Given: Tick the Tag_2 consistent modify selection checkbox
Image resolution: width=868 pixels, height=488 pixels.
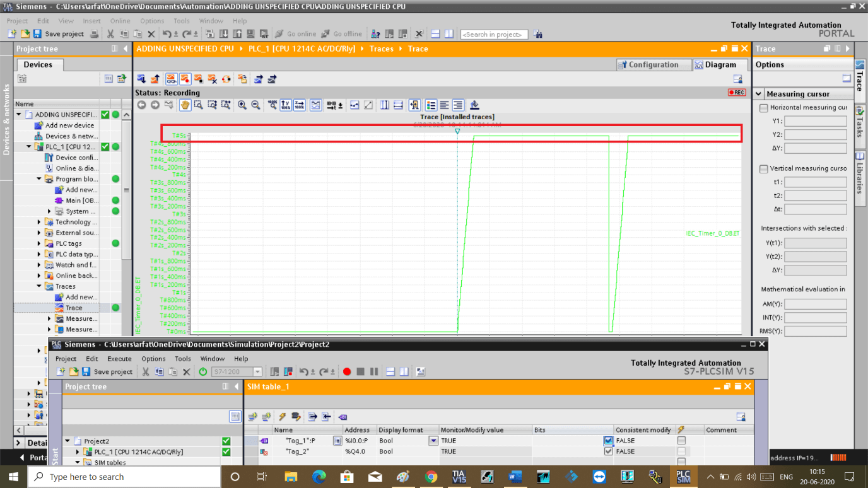Looking at the screenshot, I should pos(681,451).
